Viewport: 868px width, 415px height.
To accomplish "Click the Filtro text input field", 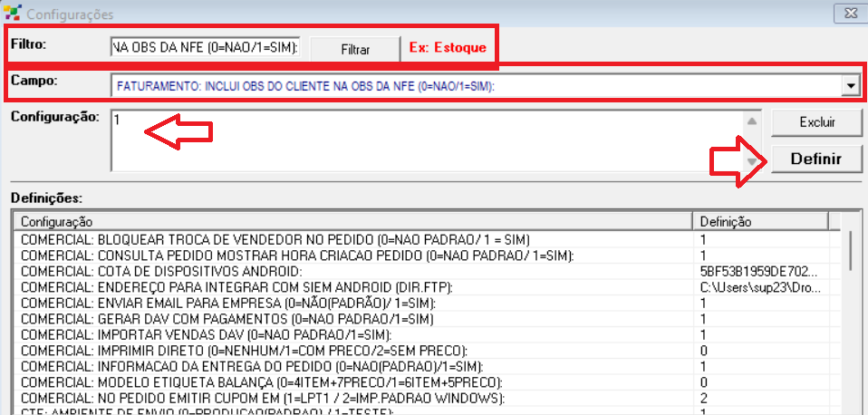I will [x=205, y=47].
